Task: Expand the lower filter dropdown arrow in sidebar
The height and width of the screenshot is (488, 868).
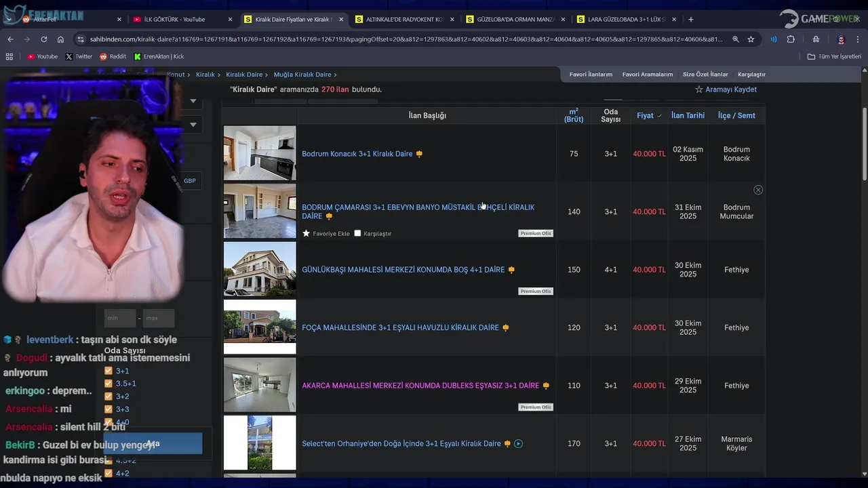Action: 193,125
